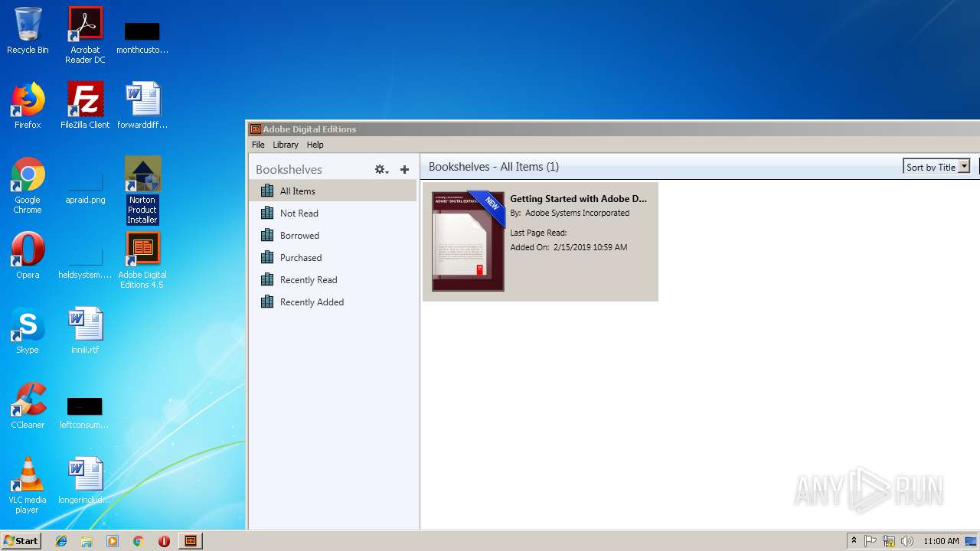This screenshot has height=551, width=980.
Task: Click the Not Read bookshelf icon
Action: [267, 213]
